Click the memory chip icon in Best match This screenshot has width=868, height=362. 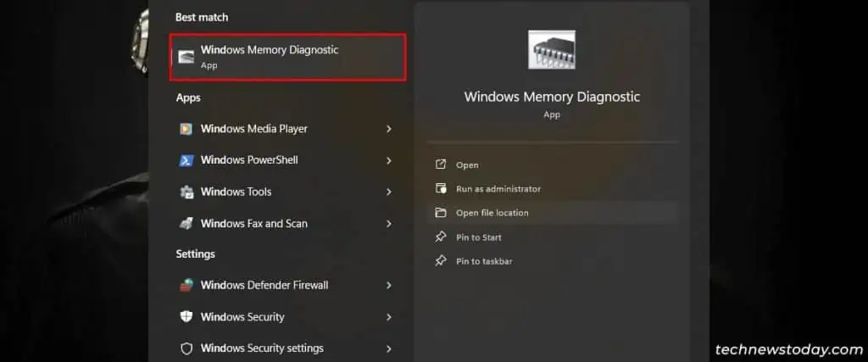tap(186, 57)
